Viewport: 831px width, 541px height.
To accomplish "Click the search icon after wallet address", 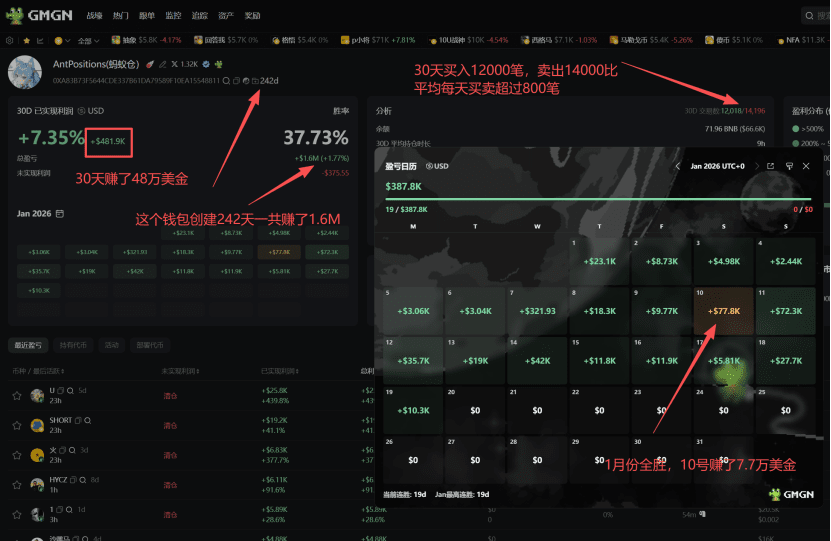I will [x=226, y=81].
